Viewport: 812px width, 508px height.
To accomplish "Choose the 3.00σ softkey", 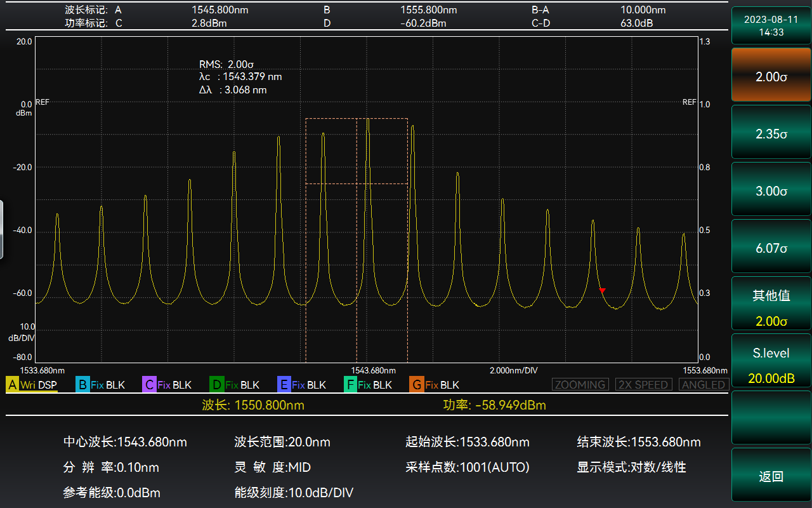I will [x=771, y=190].
